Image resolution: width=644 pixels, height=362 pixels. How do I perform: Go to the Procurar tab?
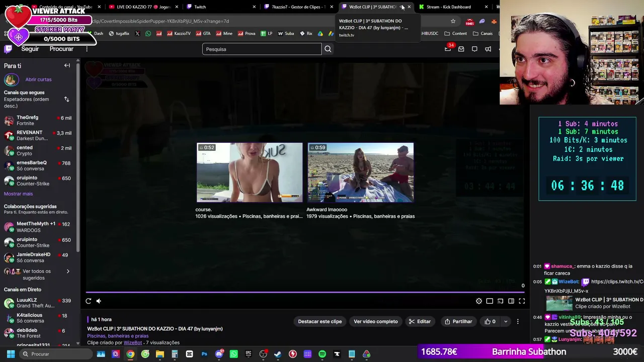click(x=61, y=49)
